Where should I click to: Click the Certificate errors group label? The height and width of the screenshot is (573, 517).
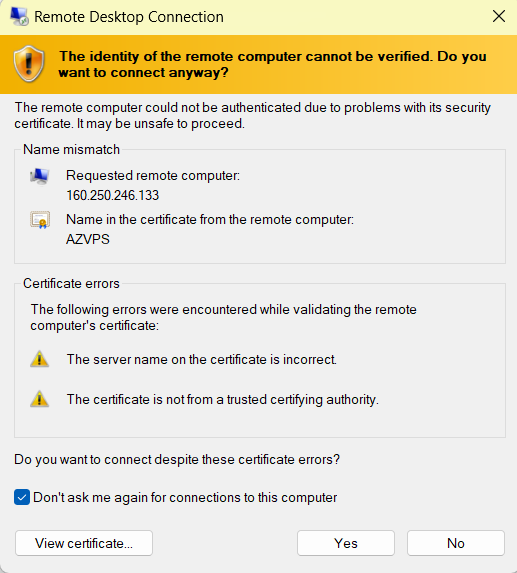coord(71,284)
